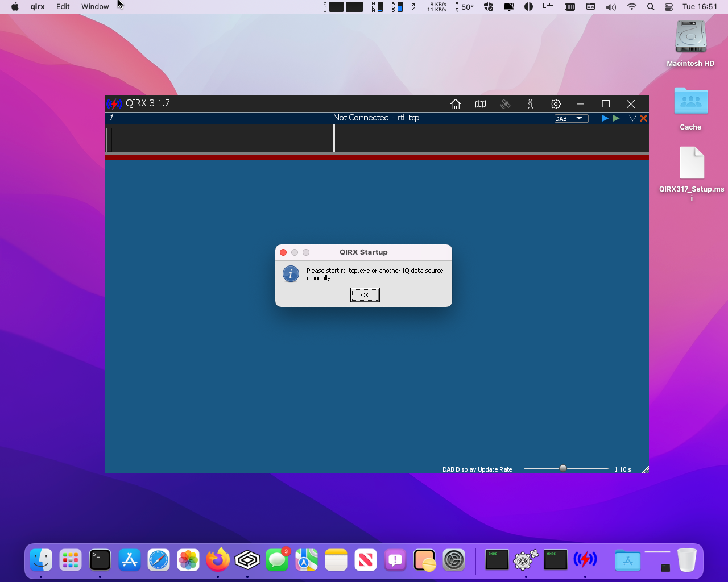Click volume icon in menu bar
Image resolution: width=728 pixels, height=582 pixels.
click(611, 7)
